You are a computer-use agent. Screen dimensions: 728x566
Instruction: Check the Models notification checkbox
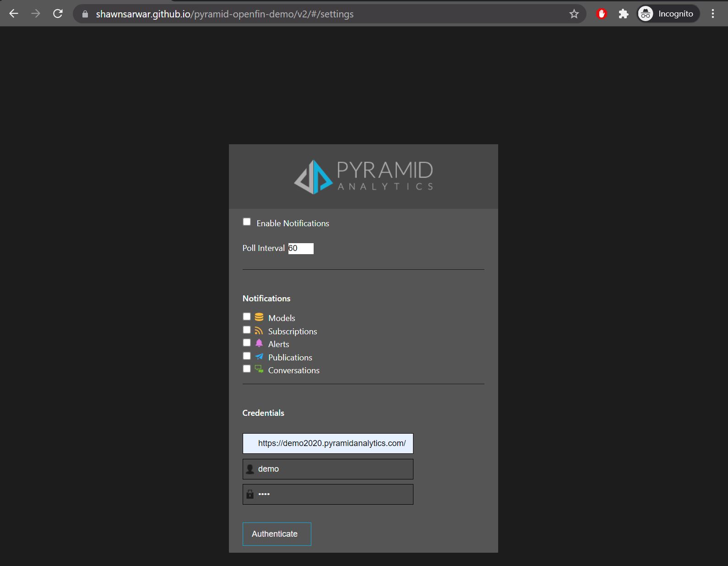click(247, 316)
